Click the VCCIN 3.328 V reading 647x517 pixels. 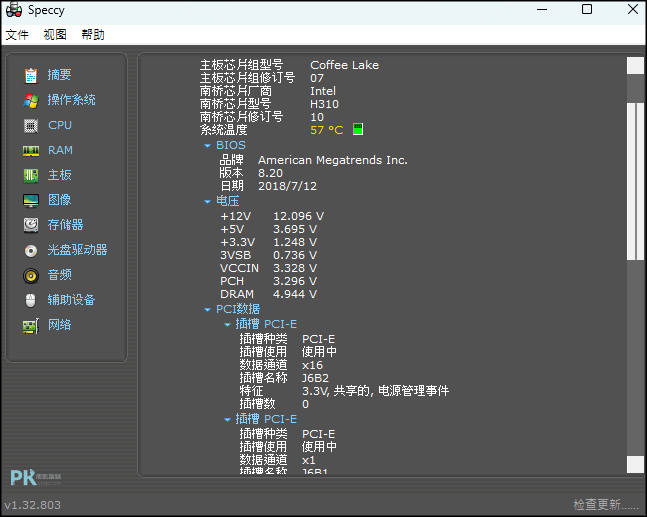click(x=269, y=268)
